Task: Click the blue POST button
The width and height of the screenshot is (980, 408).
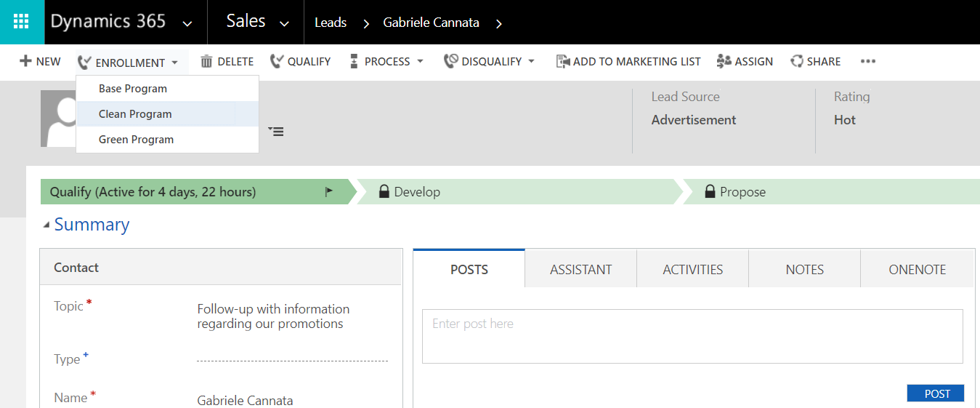Action: [x=936, y=393]
